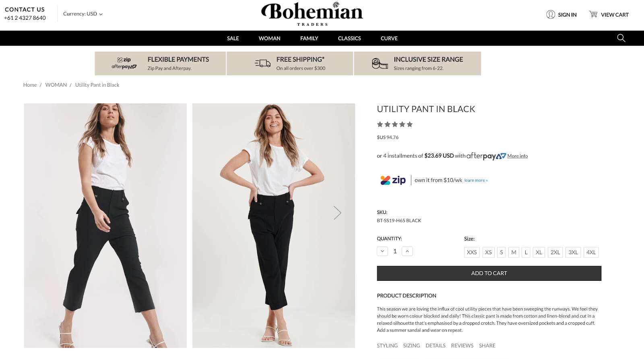Viewport: 644px width, 359px height.
Task: Click the first product photo
Action: (x=105, y=226)
